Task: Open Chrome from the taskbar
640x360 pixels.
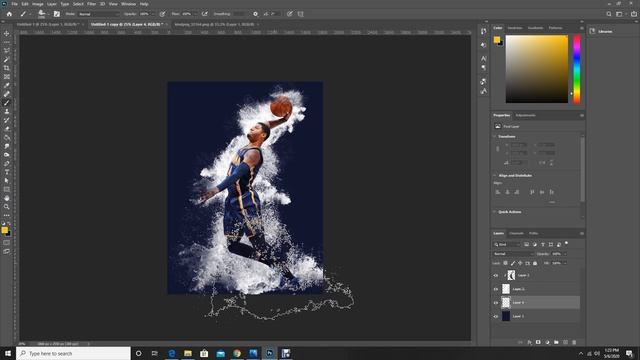Action: pos(237,353)
